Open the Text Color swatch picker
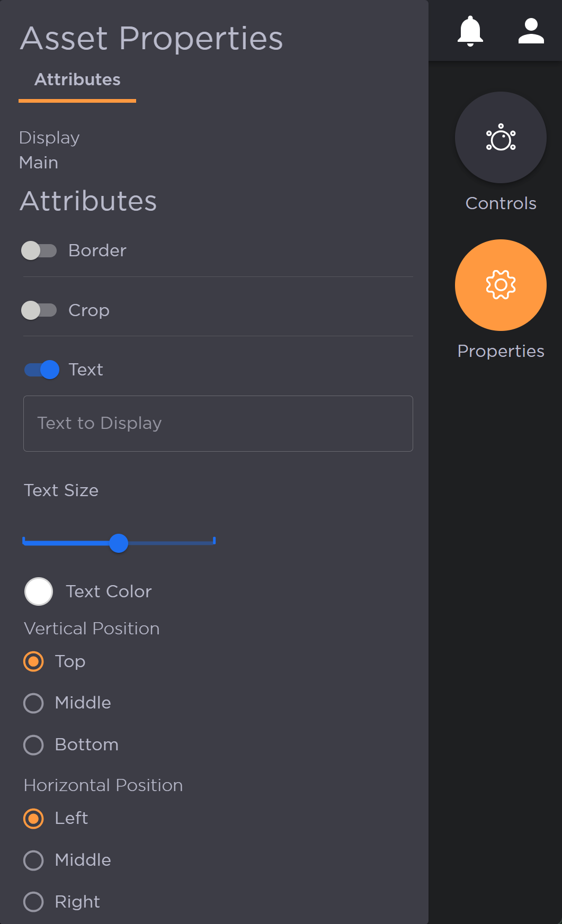 click(x=38, y=591)
